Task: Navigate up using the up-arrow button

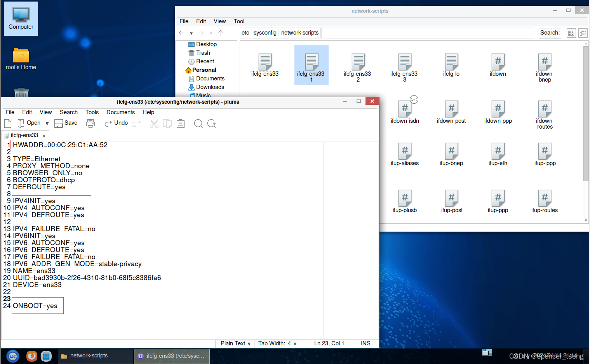Action: click(x=221, y=33)
